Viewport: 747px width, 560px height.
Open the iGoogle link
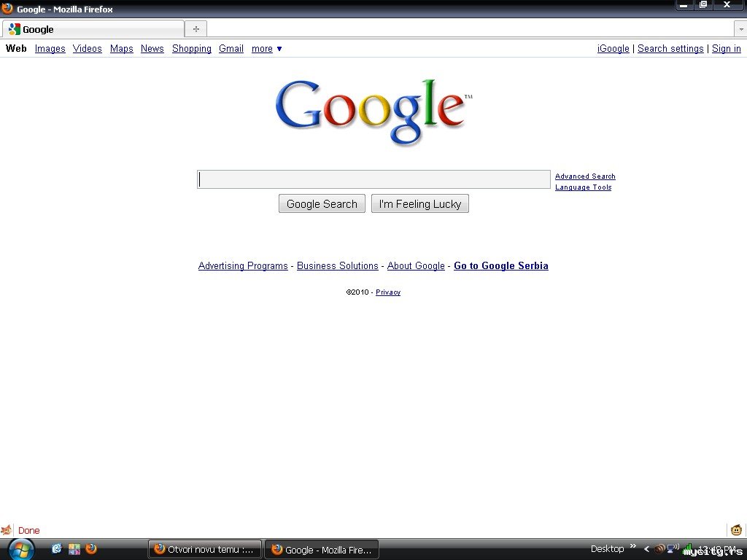[613, 49]
